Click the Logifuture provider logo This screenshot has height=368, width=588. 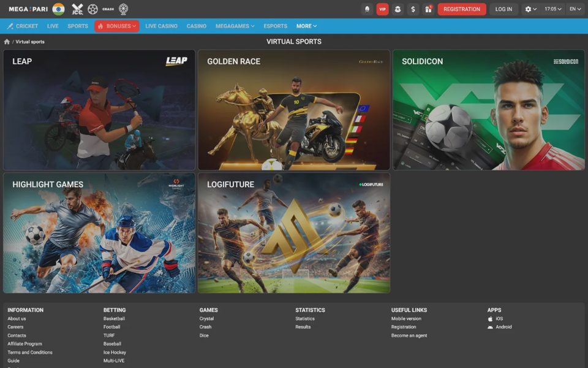pyautogui.click(x=371, y=185)
